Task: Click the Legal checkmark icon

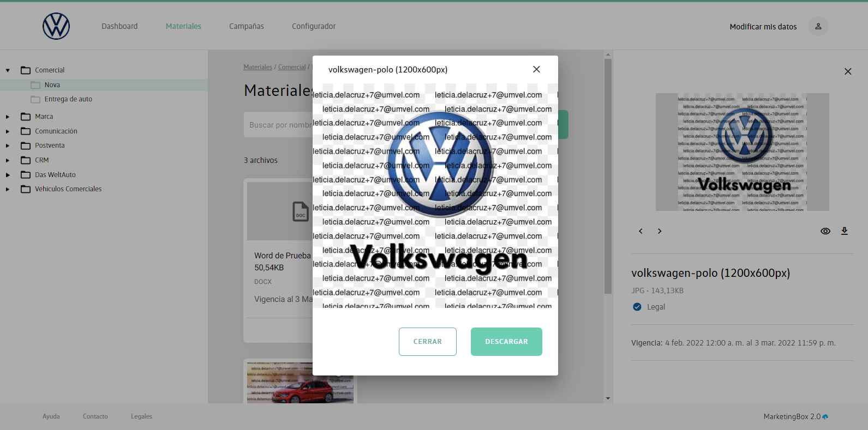Action: tap(637, 307)
